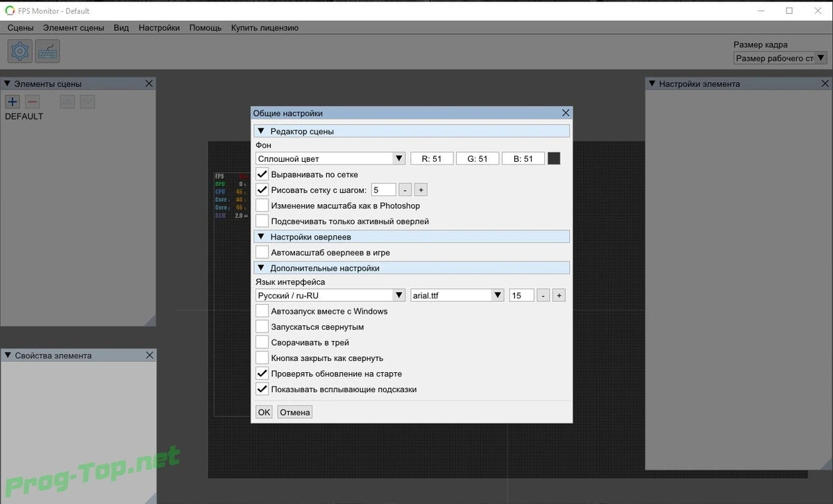Close the Настройки элемента panel
This screenshot has width=833, height=504.
click(x=823, y=83)
